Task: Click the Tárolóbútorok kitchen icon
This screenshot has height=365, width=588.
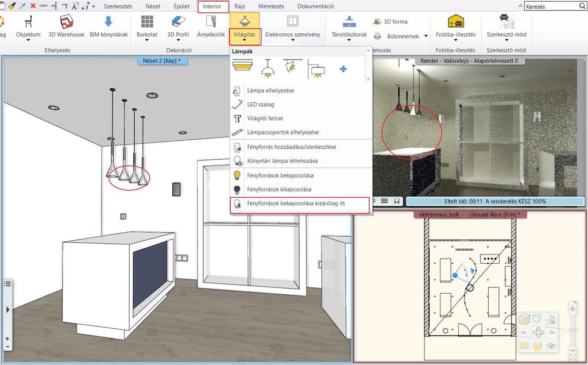Action: pyautogui.click(x=349, y=21)
